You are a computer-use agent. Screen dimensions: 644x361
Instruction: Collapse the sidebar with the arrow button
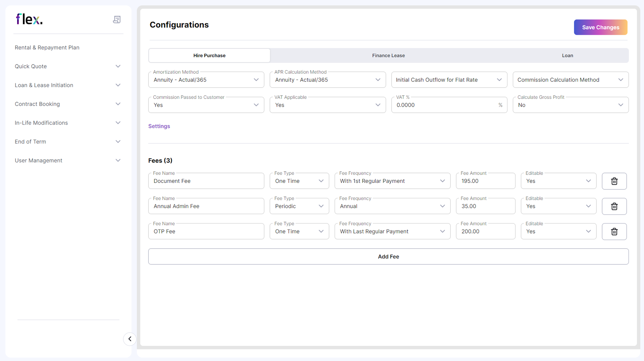click(130, 339)
